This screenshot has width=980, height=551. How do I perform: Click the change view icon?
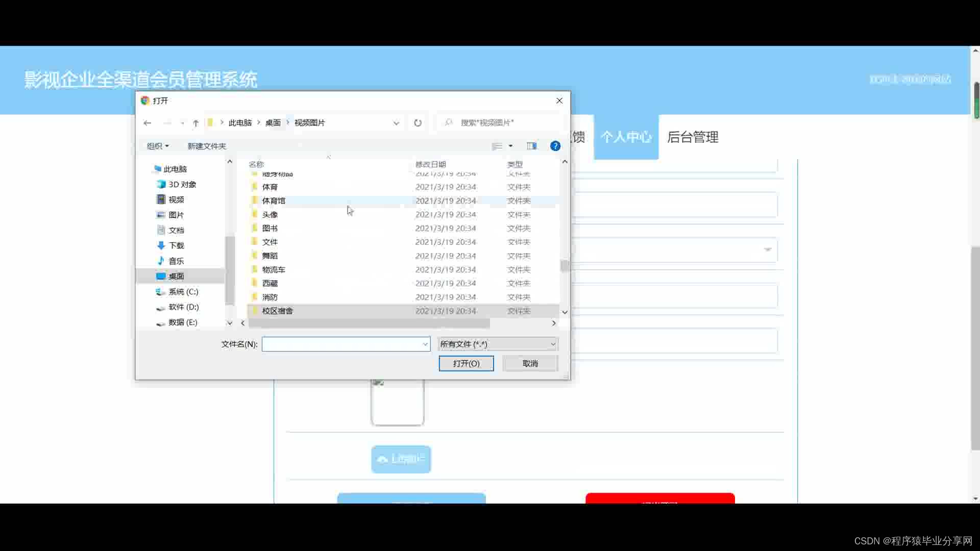click(x=497, y=146)
